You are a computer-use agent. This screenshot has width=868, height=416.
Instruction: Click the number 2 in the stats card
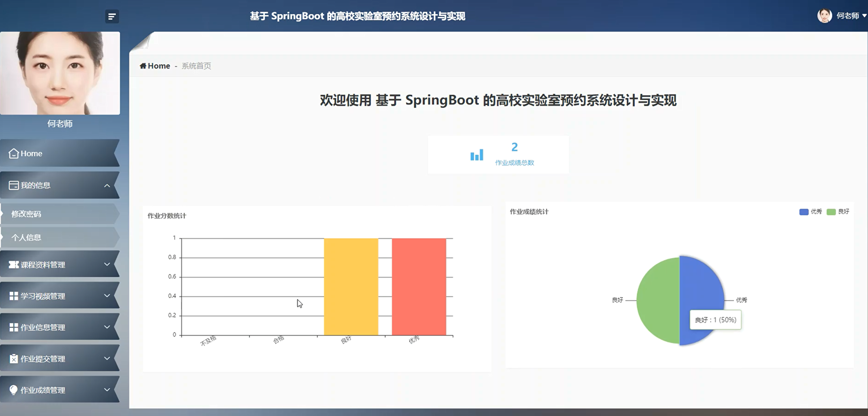pyautogui.click(x=514, y=147)
